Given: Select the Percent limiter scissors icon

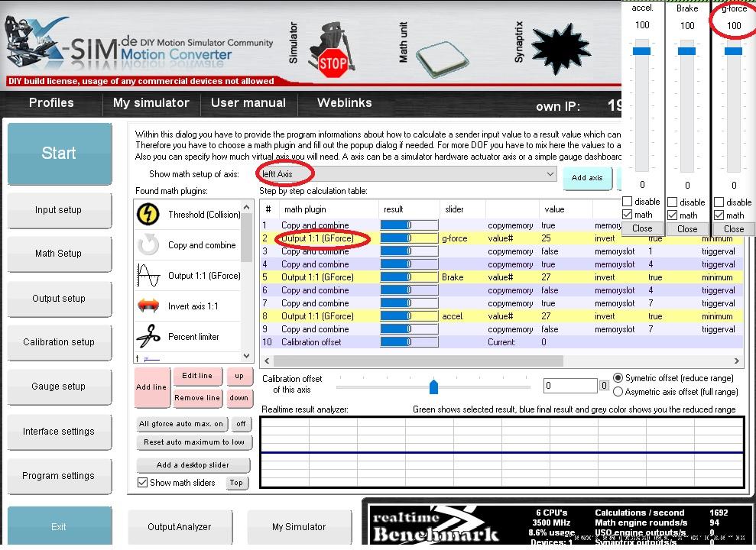Looking at the screenshot, I should (x=148, y=337).
